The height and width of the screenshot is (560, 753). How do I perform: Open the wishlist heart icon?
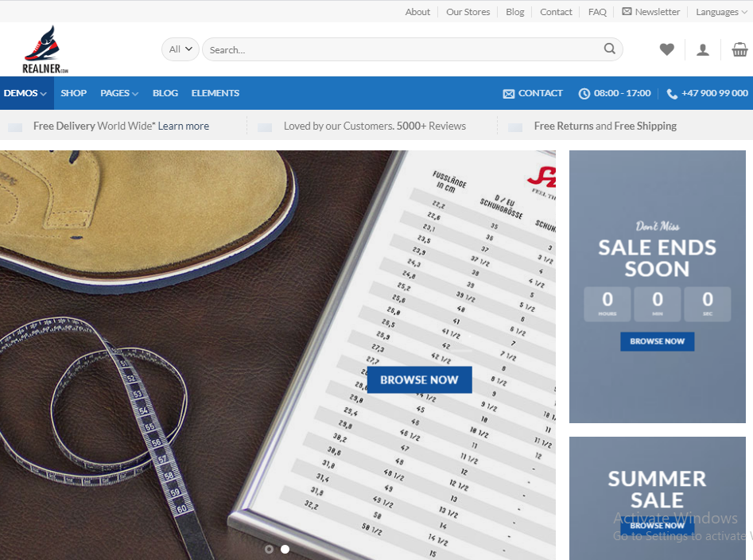[666, 49]
